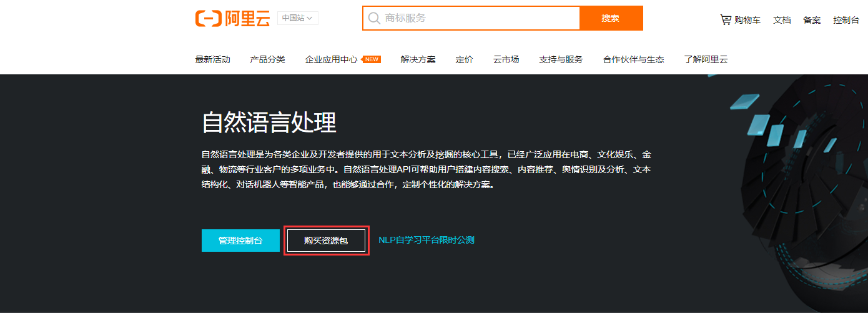Open the 解决方案 menu
The image size is (868, 313).
pyautogui.click(x=418, y=59)
